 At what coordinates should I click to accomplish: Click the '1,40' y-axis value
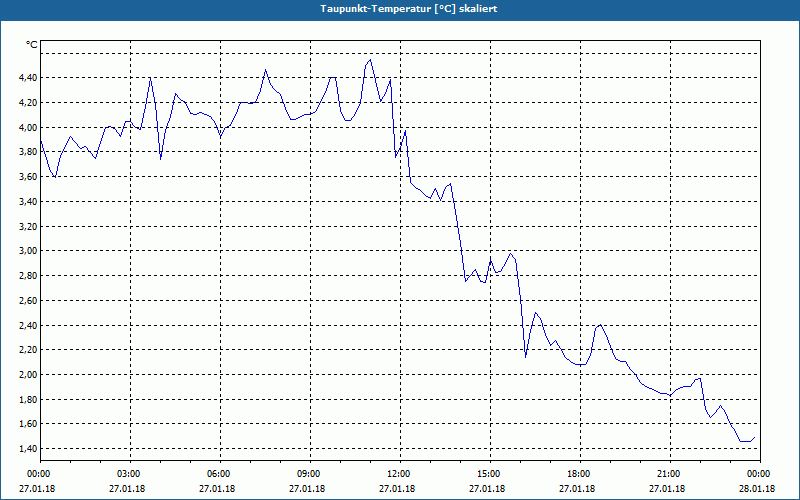[27, 448]
